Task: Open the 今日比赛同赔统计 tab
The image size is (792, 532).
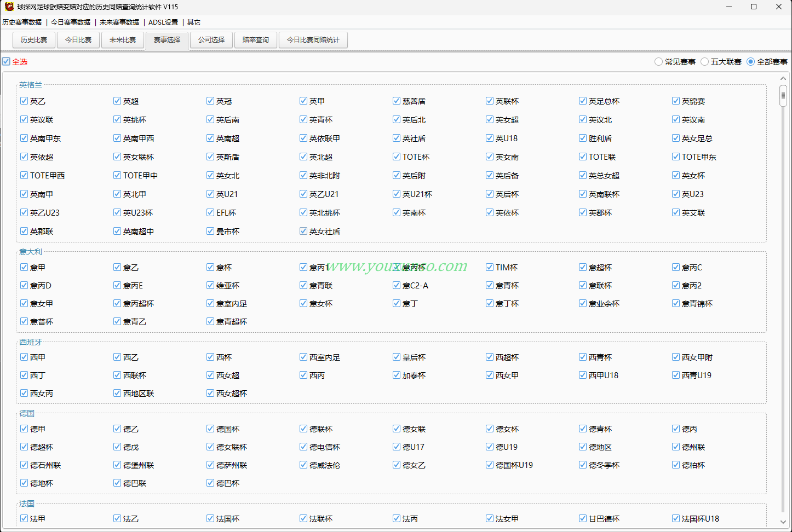Action: click(313, 40)
